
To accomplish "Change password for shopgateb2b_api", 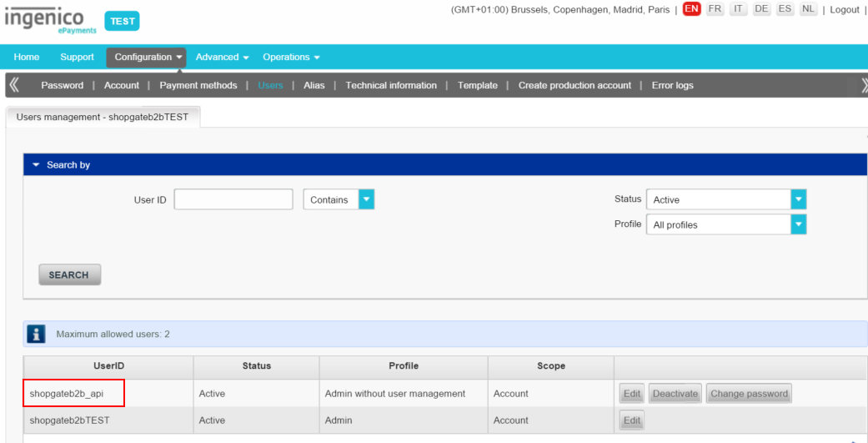I will [x=748, y=394].
